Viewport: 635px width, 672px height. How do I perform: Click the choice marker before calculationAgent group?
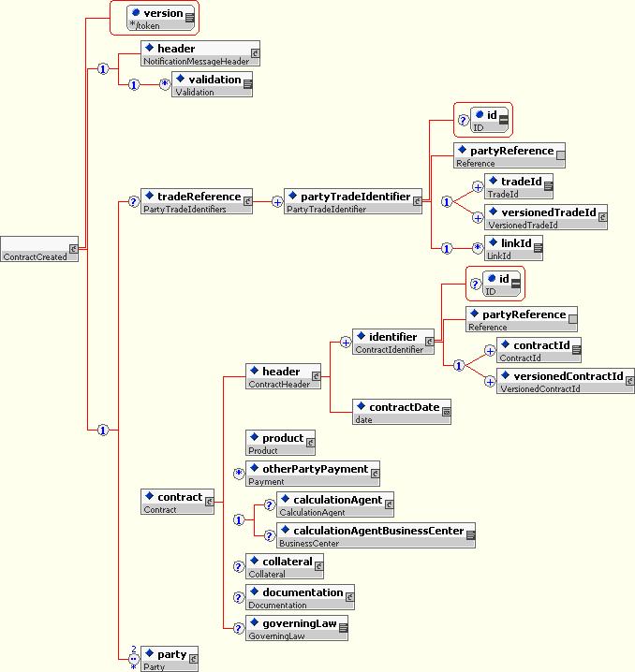point(239,519)
